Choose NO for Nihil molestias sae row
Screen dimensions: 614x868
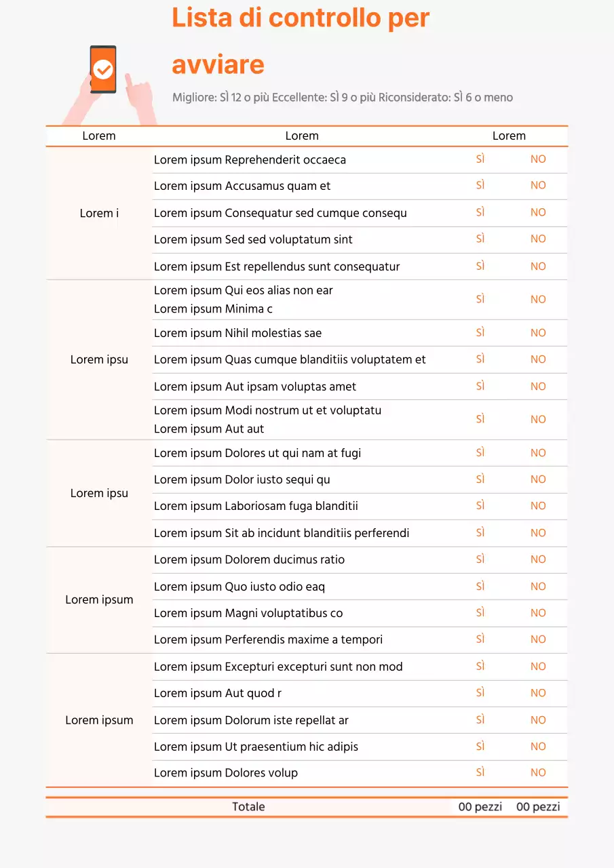[x=538, y=333]
